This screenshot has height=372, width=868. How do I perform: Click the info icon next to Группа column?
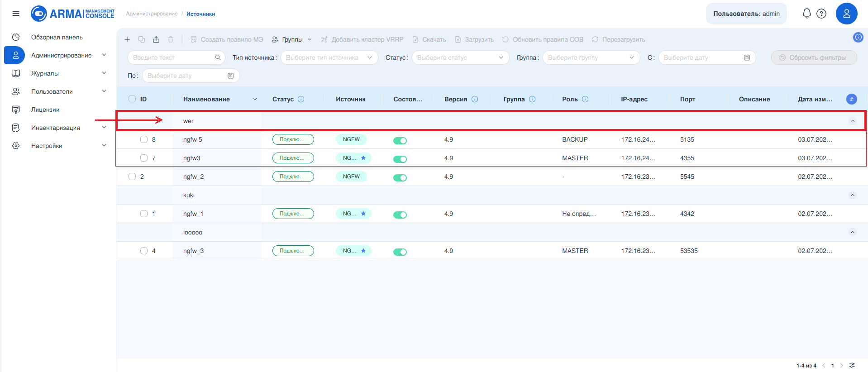pos(532,99)
